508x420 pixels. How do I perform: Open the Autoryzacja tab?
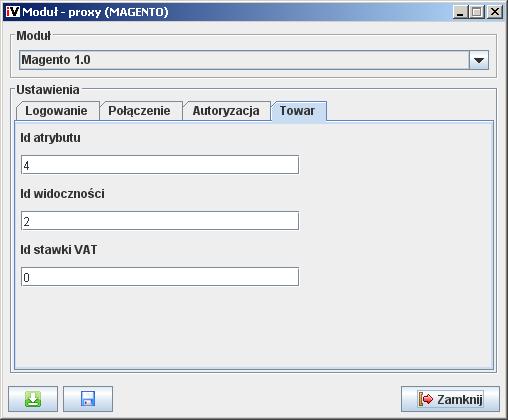[226, 111]
